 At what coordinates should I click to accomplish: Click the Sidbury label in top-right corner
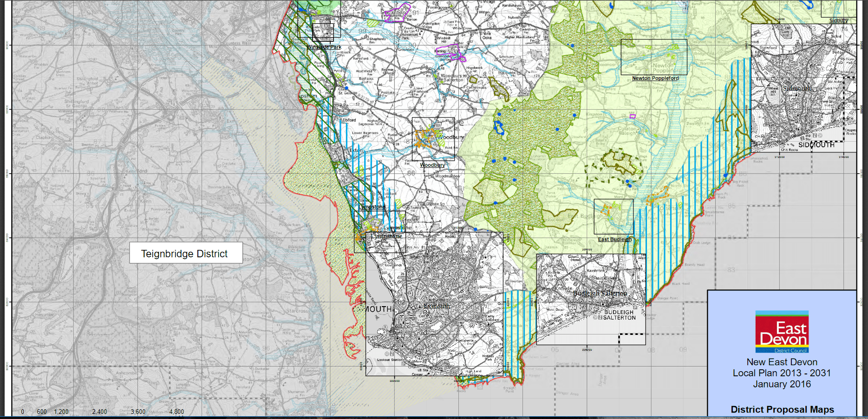point(838,20)
